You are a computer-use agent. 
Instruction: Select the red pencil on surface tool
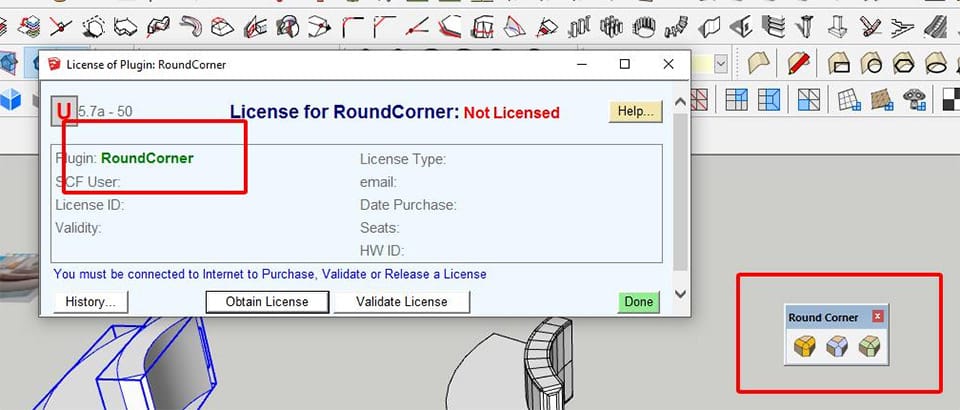[x=798, y=63]
